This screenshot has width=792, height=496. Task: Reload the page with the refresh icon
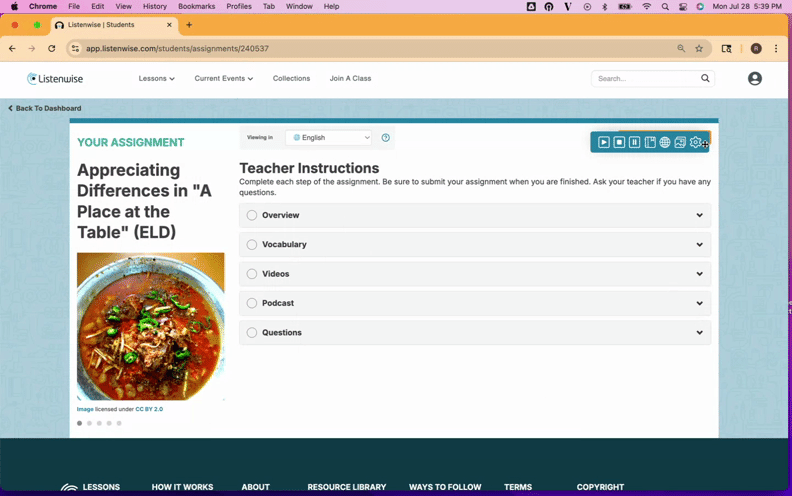coord(52,48)
